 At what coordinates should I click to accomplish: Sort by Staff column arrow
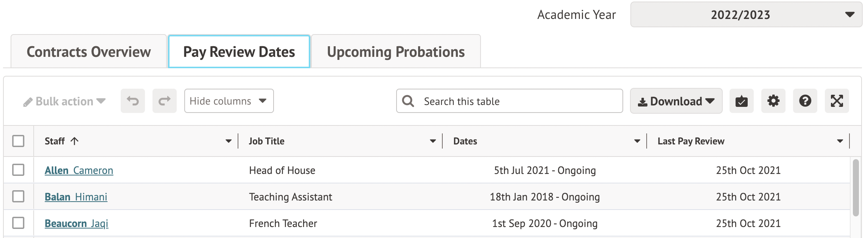point(75,141)
